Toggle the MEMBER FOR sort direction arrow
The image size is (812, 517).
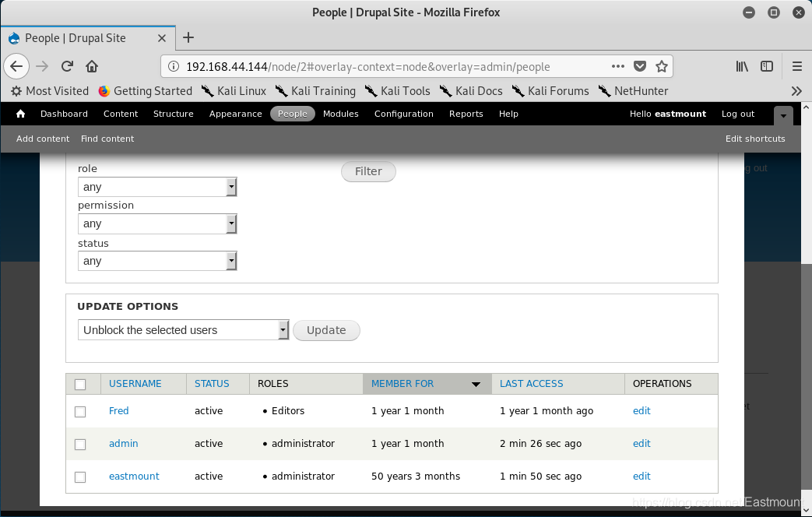pos(476,385)
